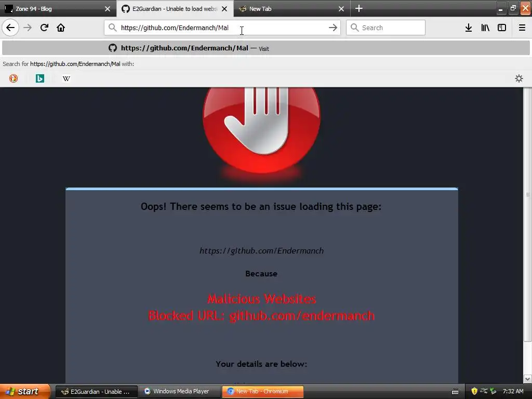Search with Bing engine icon
The width and height of the screenshot is (532, 399).
point(40,78)
